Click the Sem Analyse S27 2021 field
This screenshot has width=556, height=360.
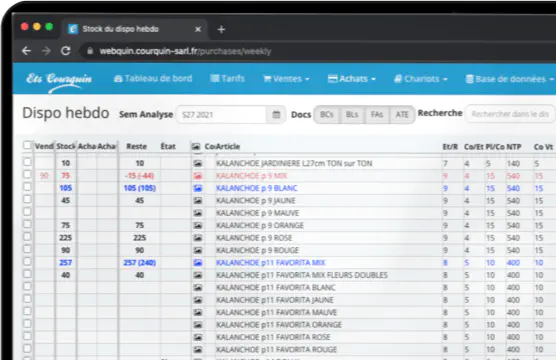(x=221, y=115)
